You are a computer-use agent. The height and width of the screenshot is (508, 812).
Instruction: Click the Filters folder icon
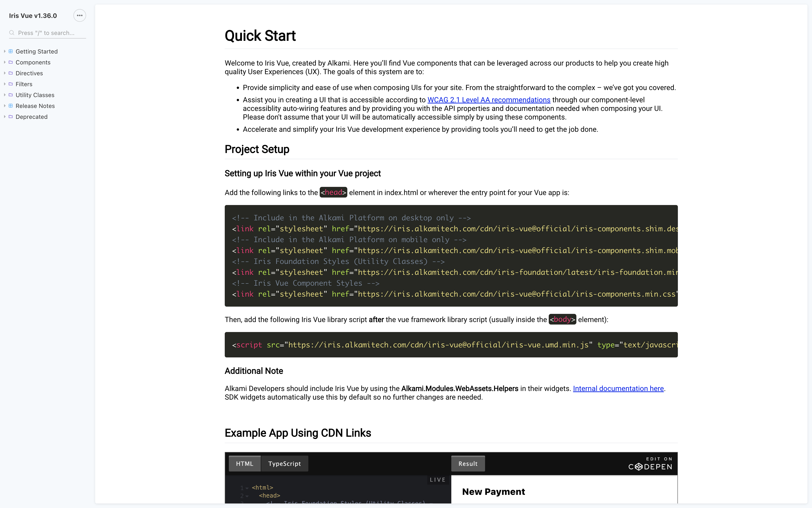[x=11, y=84]
